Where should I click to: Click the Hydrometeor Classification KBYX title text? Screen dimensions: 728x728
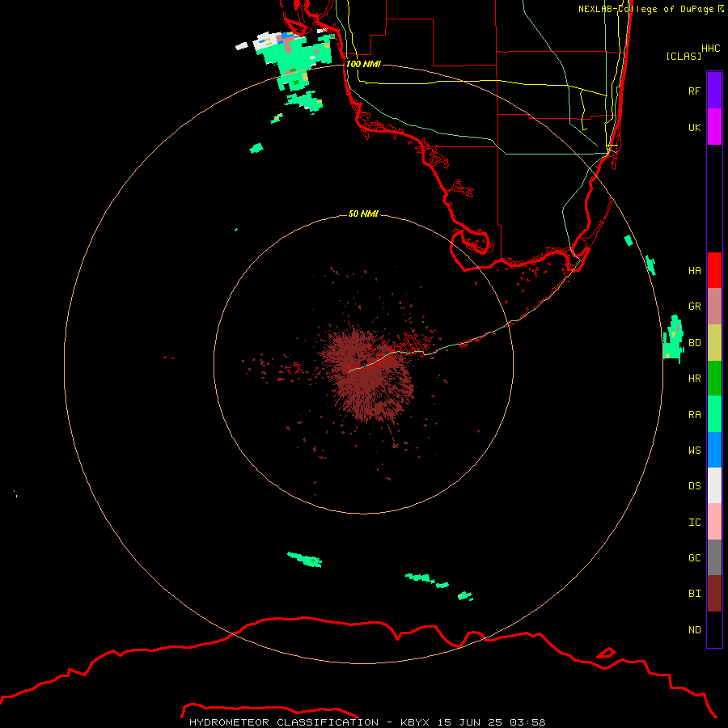367,722
